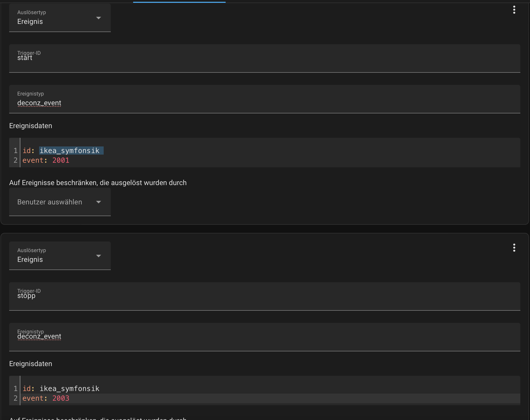Click the highlighted ikea_symfonsik text in first editor
The image size is (530, 420).
click(x=70, y=151)
